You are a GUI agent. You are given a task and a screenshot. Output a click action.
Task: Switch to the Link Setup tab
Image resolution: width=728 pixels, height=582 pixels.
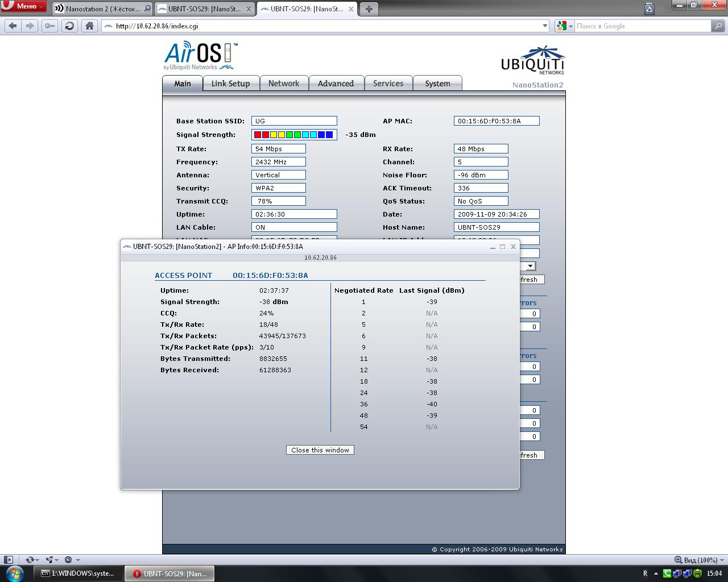coord(230,84)
